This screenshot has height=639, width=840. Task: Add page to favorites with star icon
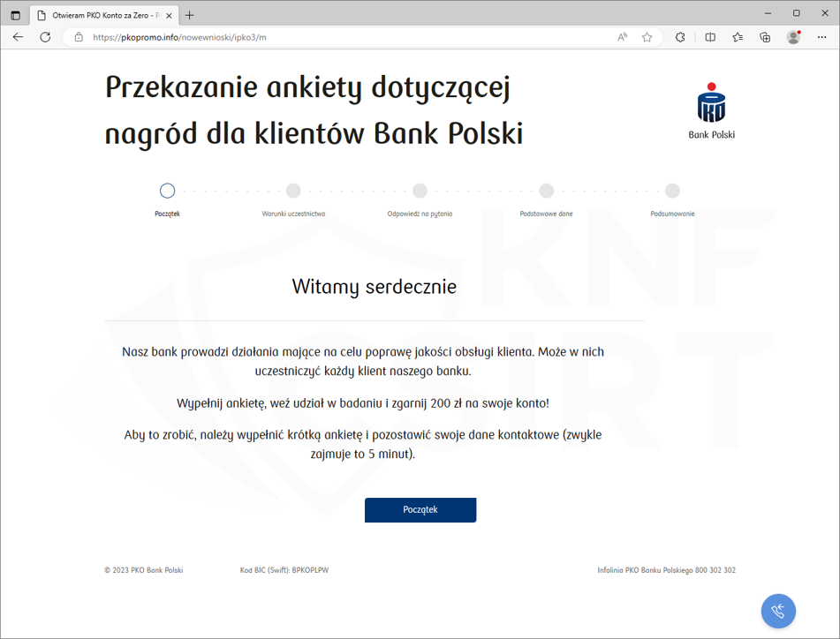[x=647, y=37]
